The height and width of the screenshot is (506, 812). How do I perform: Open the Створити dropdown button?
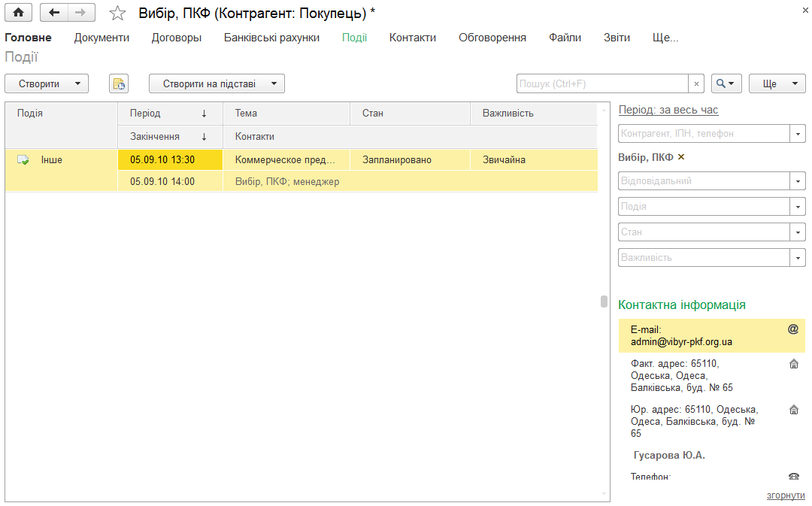point(47,83)
